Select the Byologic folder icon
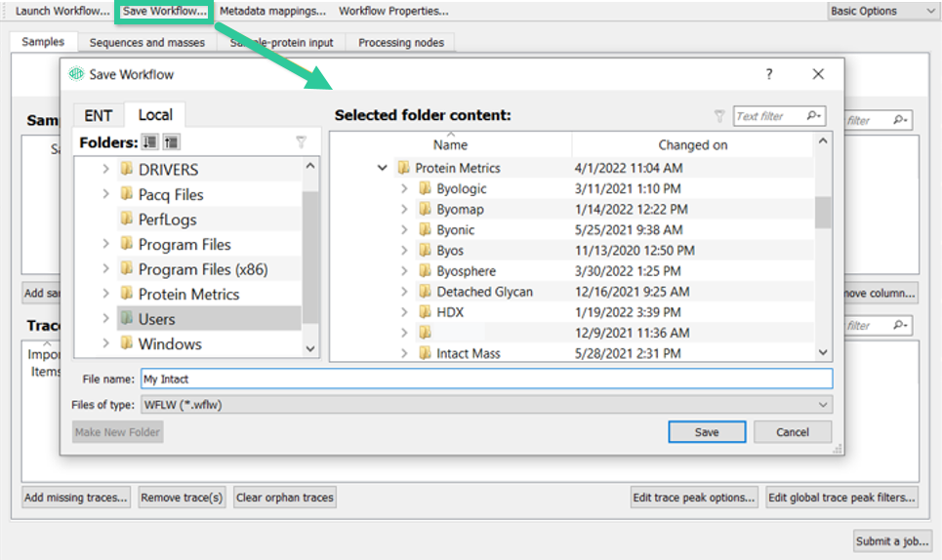Viewport: 942px width, 560px height. (x=425, y=188)
